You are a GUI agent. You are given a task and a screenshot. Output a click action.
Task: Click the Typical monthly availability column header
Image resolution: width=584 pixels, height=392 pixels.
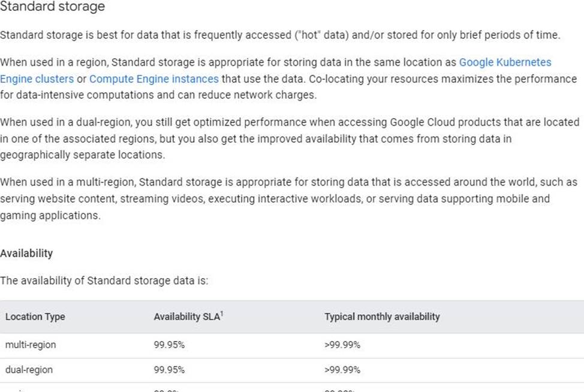[x=382, y=317]
